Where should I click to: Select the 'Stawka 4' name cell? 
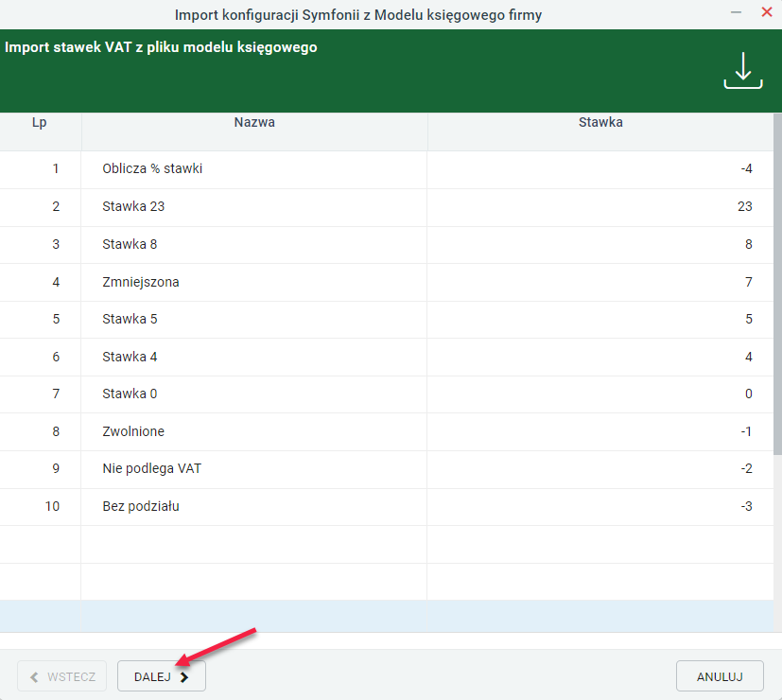(253, 357)
